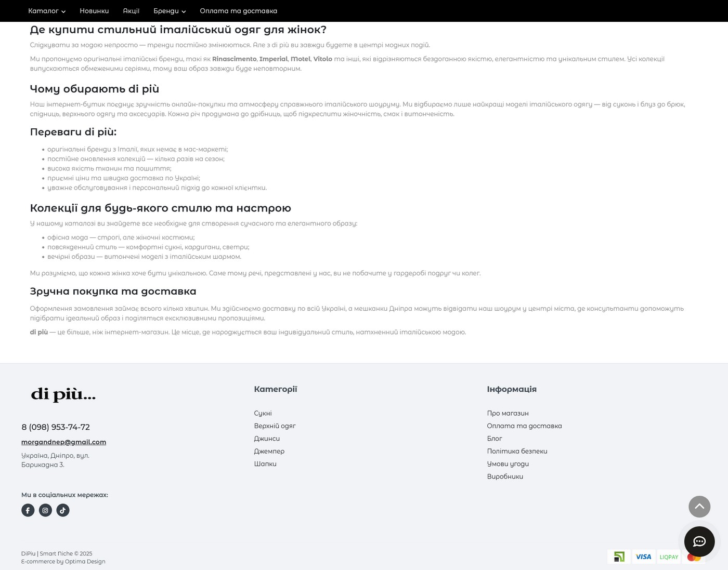Click the Visa payment logo

(643, 556)
